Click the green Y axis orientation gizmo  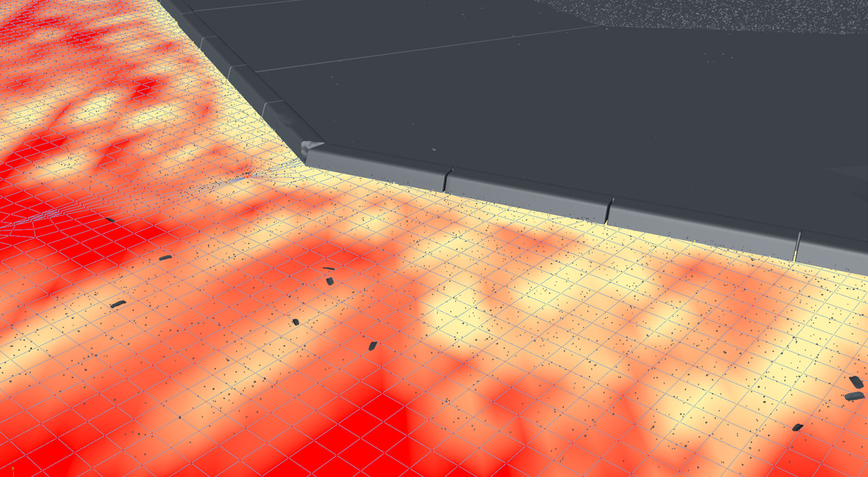coord(13,472)
